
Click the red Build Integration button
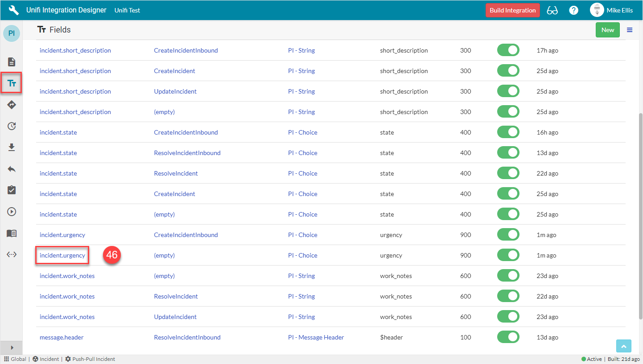[512, 10]
